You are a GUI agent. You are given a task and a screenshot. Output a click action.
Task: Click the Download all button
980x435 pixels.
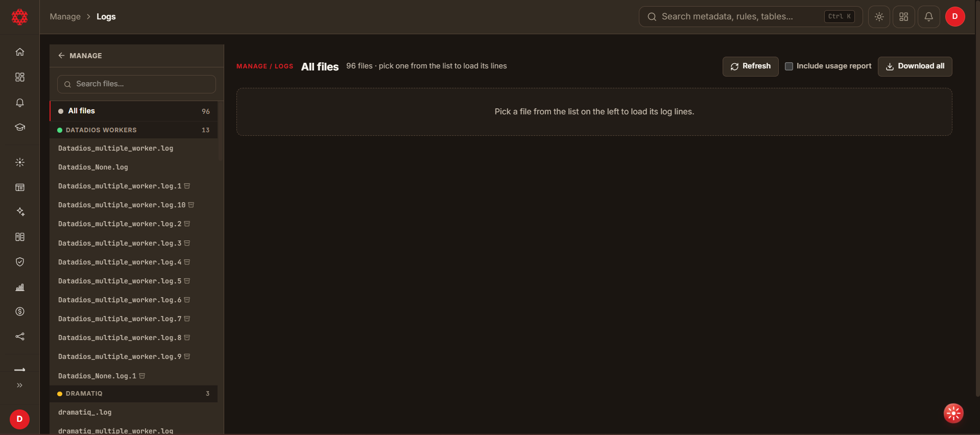coord(915,66)
